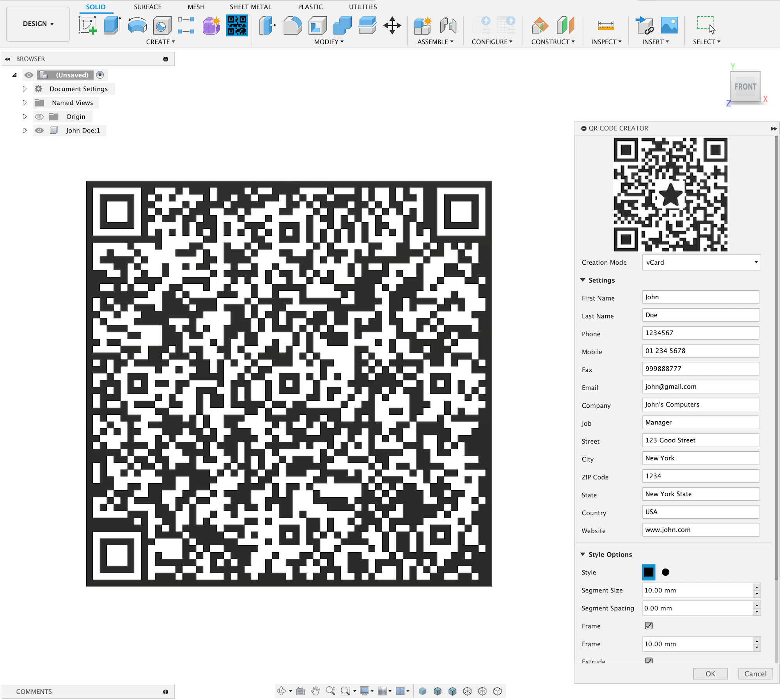Click the Measure ruler icon
Screen dimensions: 780x700
(606, 25)
